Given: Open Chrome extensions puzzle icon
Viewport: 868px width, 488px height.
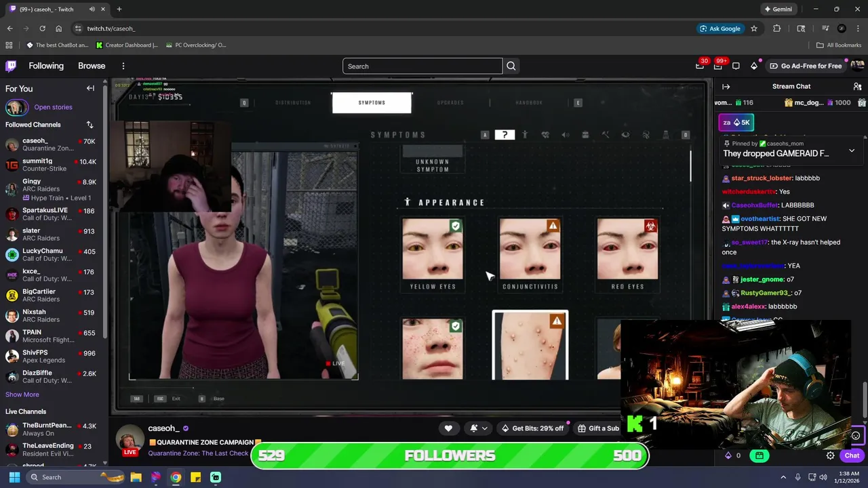Looking at the screenshot, I should 777,28.
